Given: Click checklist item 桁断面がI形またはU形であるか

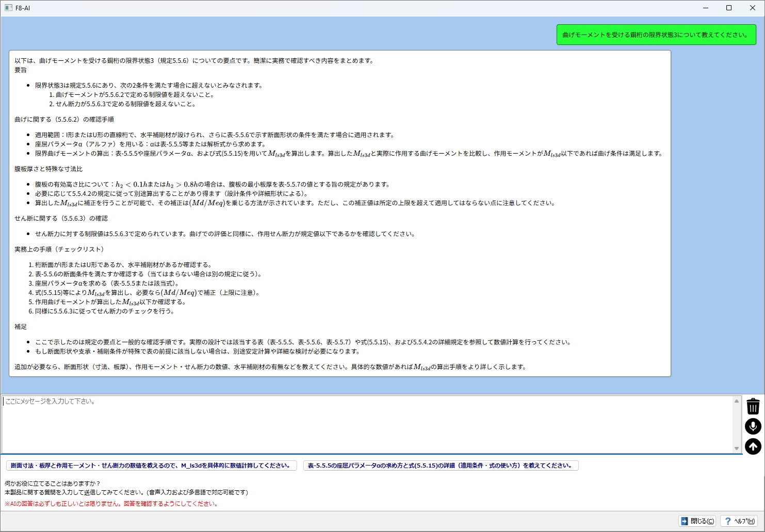Looking at the screenshot, I should point(123,265).
